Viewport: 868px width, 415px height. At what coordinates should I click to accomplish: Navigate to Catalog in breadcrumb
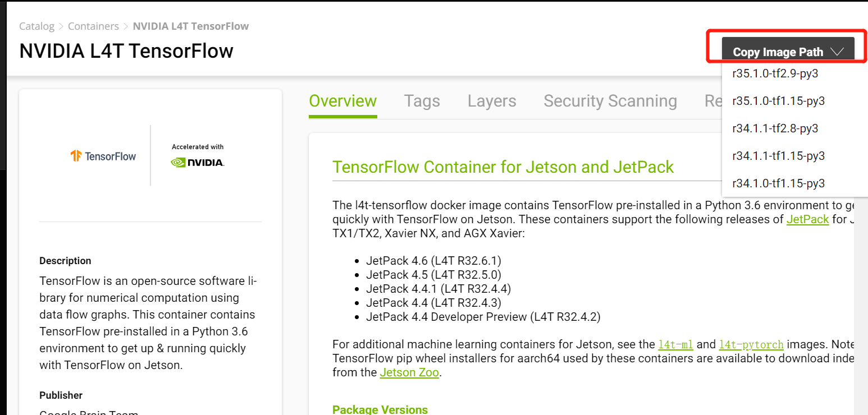point(37,26)
